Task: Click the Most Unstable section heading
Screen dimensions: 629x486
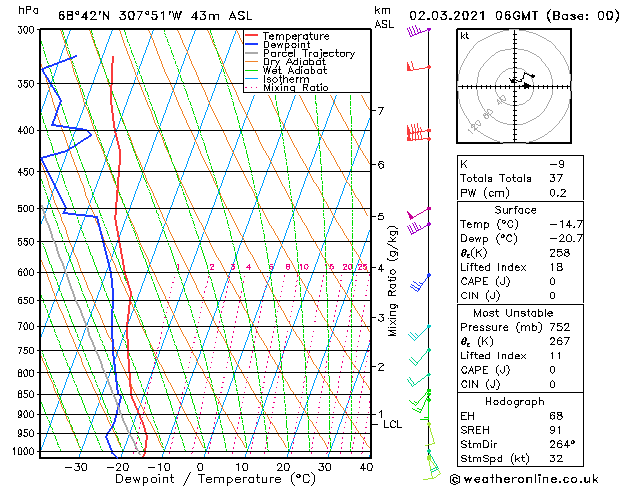Action: pos(513,313)
